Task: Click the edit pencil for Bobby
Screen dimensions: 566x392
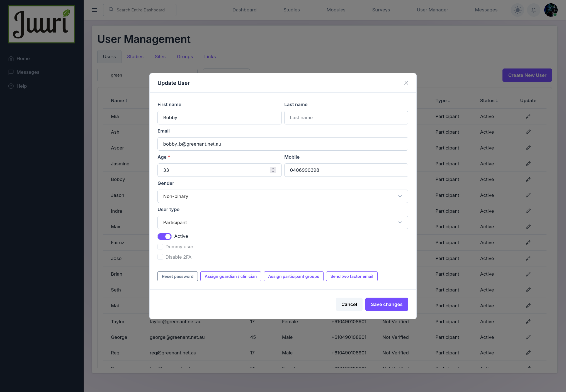Action: [x=528, y=180]
